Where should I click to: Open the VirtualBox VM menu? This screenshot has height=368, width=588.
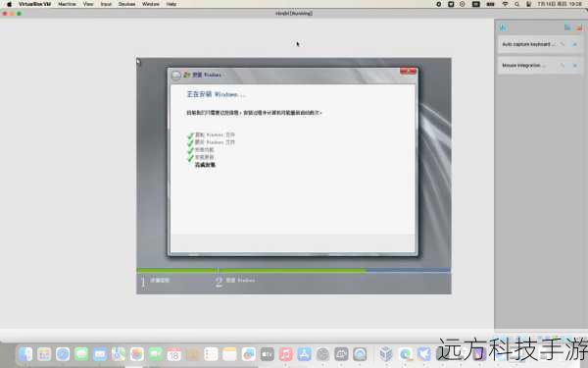click(x=34, y=4)
